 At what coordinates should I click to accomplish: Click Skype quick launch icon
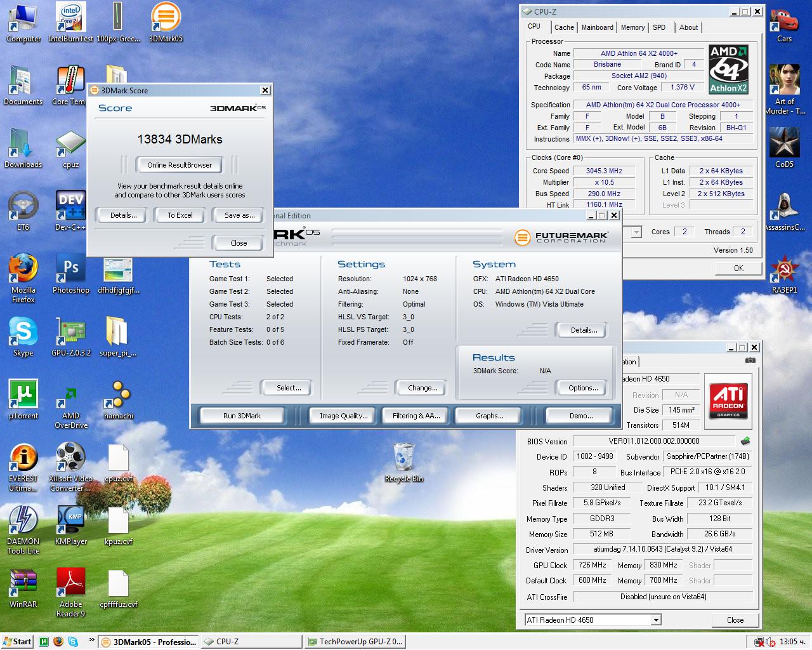(x=73, y=642)
